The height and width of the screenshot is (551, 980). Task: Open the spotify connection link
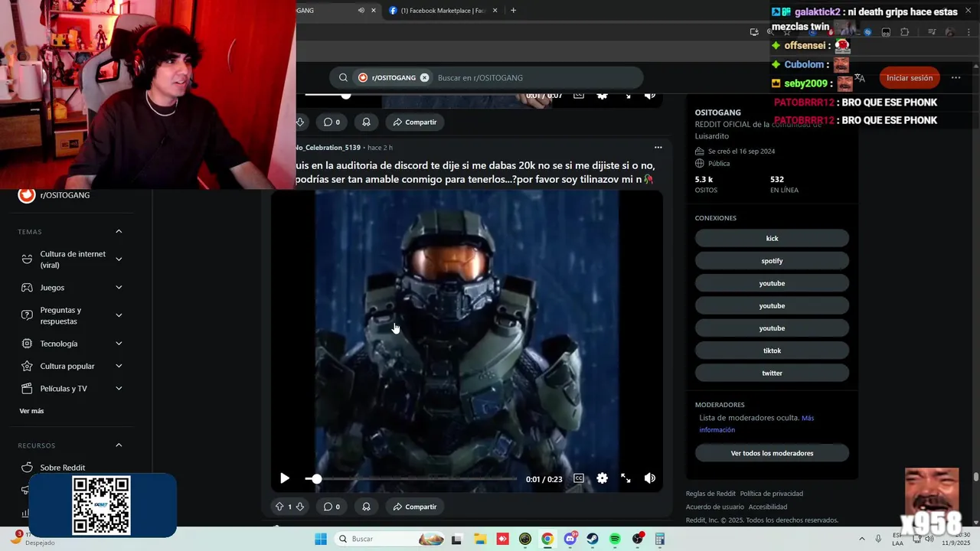pyautogui.click(x=772, y=261)
